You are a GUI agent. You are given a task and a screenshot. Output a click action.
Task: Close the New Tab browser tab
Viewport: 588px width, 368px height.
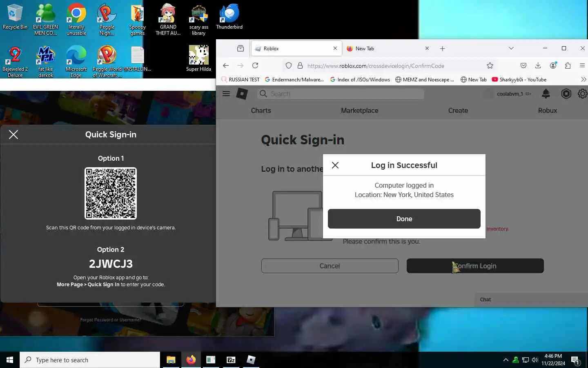(x=427, y=48)
